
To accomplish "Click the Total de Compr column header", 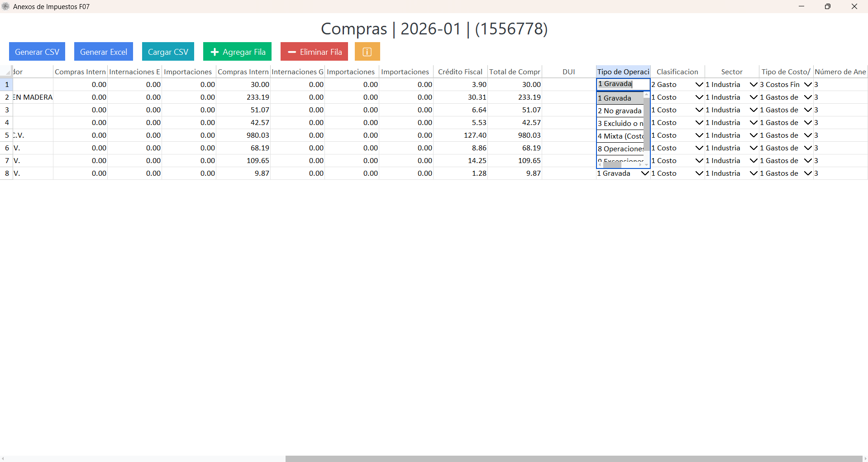I will [515, 72].
